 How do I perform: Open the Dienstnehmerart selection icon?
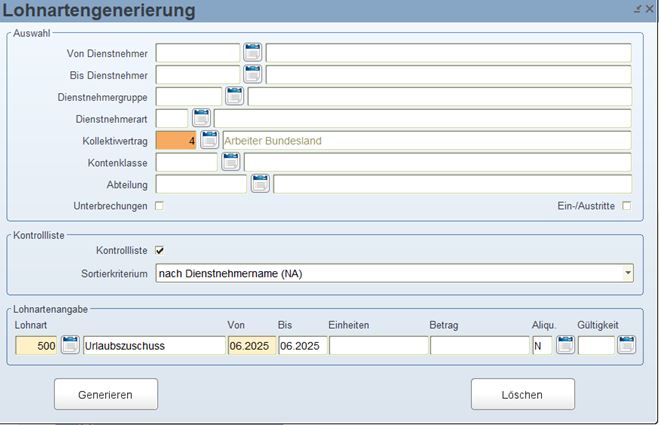point(200,118)
